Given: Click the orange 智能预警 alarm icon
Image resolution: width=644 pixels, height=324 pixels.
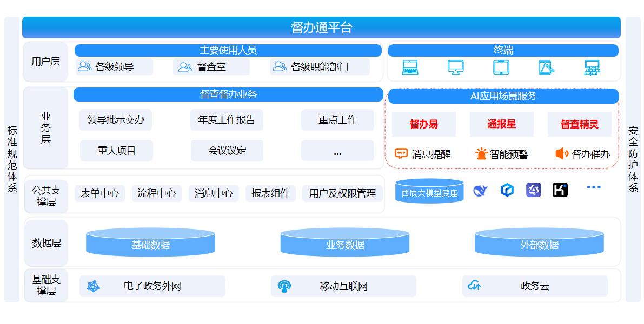Looking at the screenshot, I should pyautogui.click(x=481, y=154).
